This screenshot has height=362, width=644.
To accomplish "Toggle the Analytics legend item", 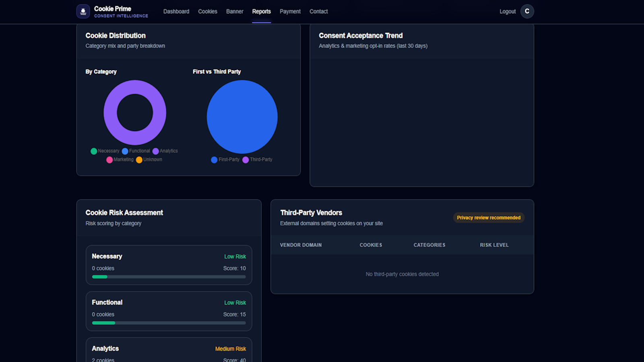I will [x=165, y=151].
